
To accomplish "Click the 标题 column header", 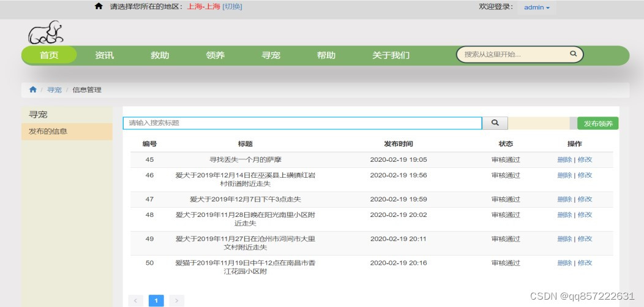I will 245,144.
